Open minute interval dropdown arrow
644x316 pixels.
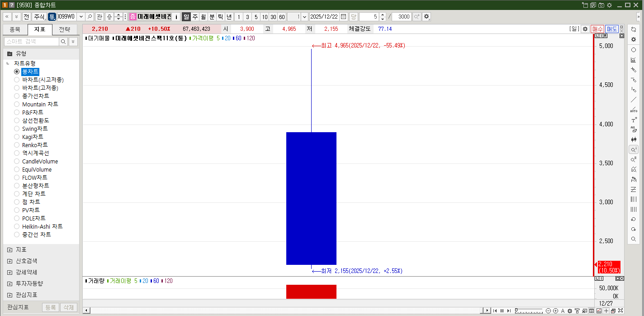(304, 17)
